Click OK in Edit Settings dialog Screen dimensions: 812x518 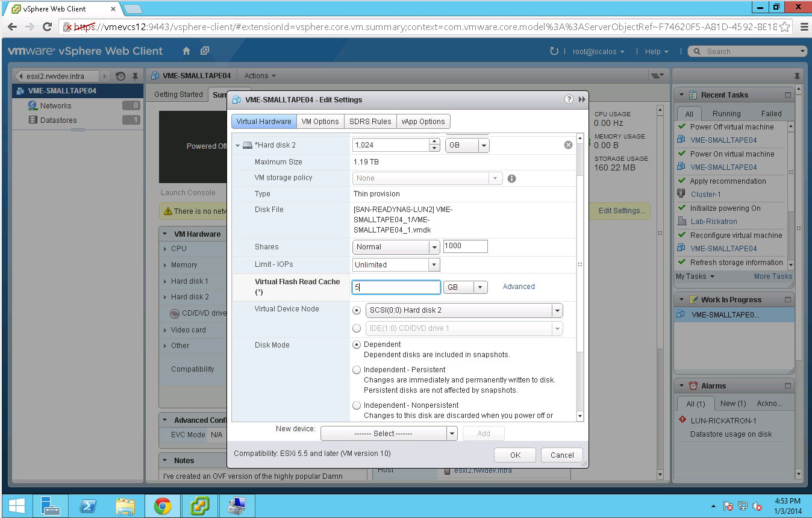tap(515, 455)
